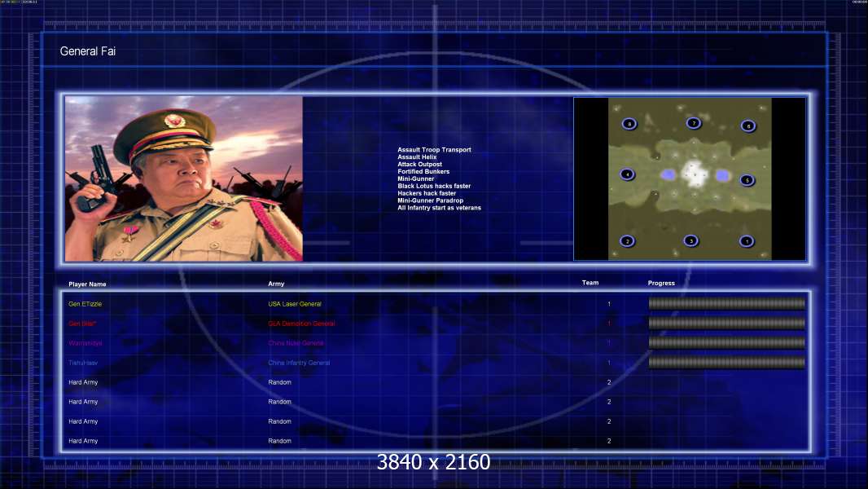Click the Assault Troop Transport line
Viewport: 868px width, 489px height.
coord(434,149)
